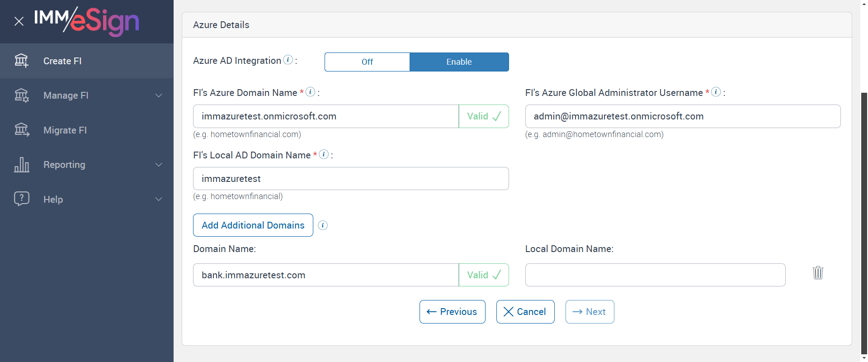Close the sidebar with the X icon
Viewport: 868px width, 362px height.
(19, 21)
